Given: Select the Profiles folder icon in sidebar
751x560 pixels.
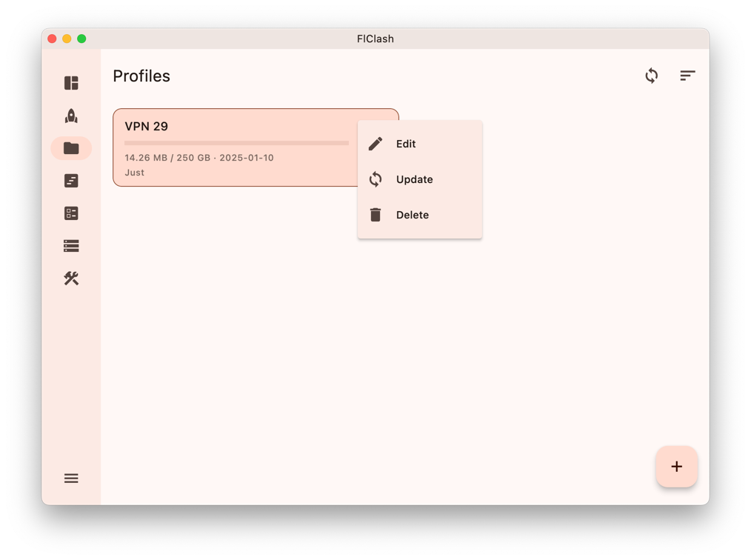Looking at the screenshot, I should 71,148.
